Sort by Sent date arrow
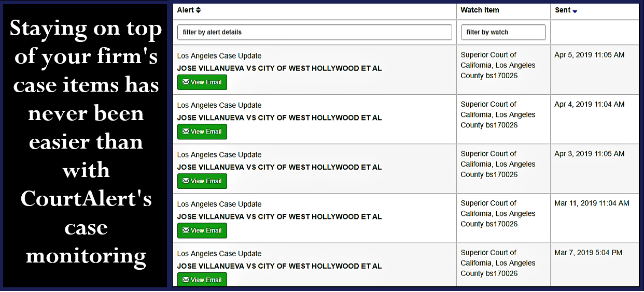The image size is (644, 292). point(575,11)
